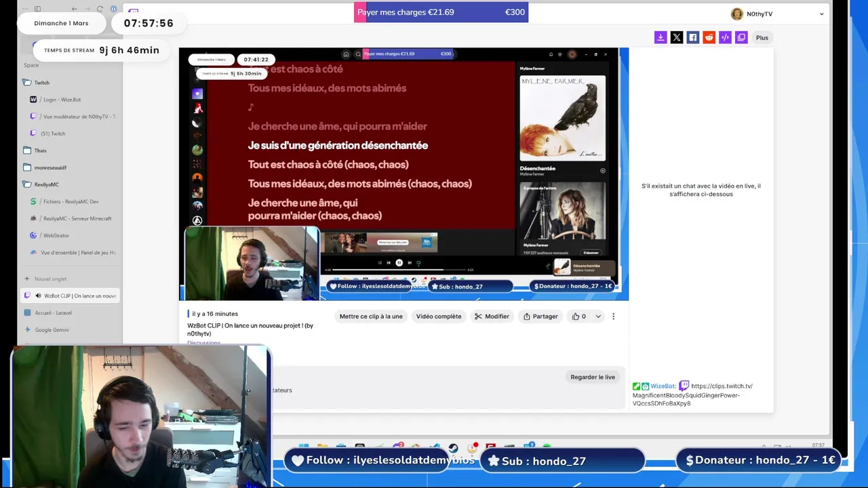This screenshot has height=488, width=868.
Task: Click the browser forward arrow
Action: point(87,9)
